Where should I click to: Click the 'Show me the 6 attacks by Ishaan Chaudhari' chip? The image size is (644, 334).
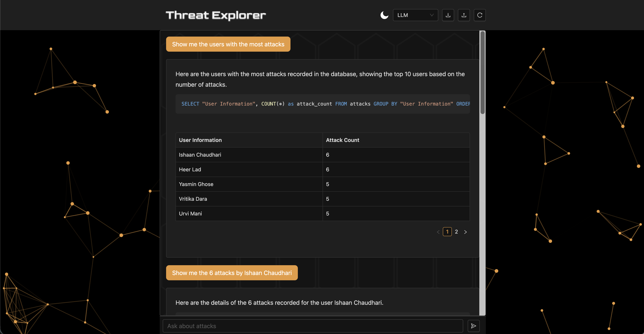232,273
